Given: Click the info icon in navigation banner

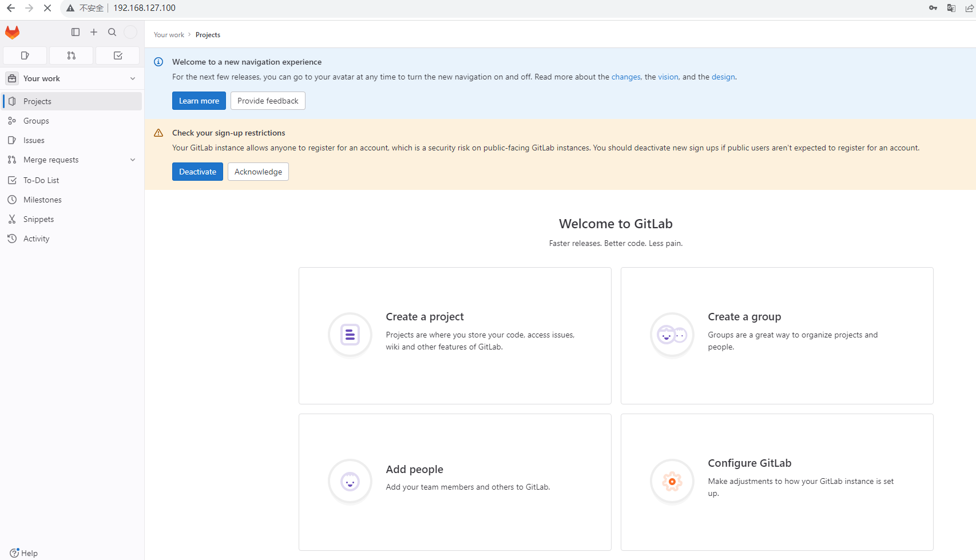Looking at the screenshot, I should [158, 62].
